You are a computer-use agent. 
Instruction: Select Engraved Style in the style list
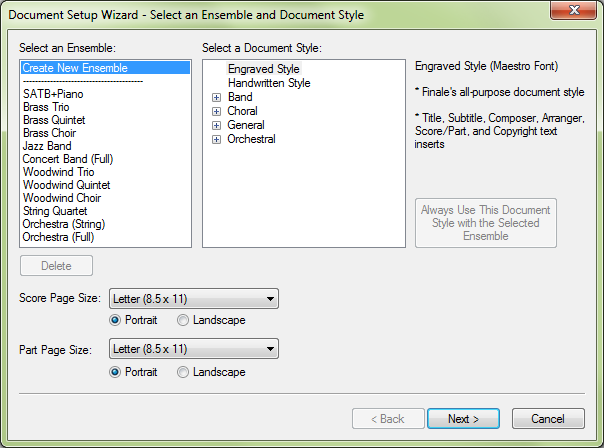click(264, 69)
